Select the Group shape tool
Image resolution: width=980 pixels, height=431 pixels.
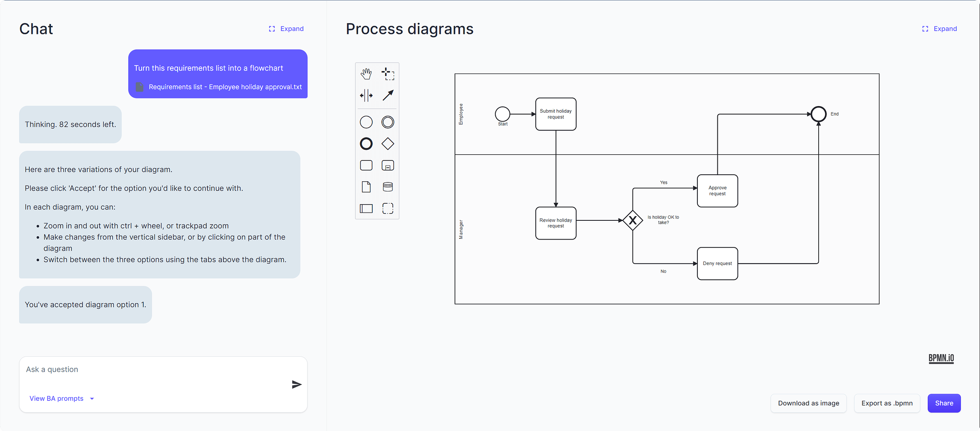tap(388, 208)
